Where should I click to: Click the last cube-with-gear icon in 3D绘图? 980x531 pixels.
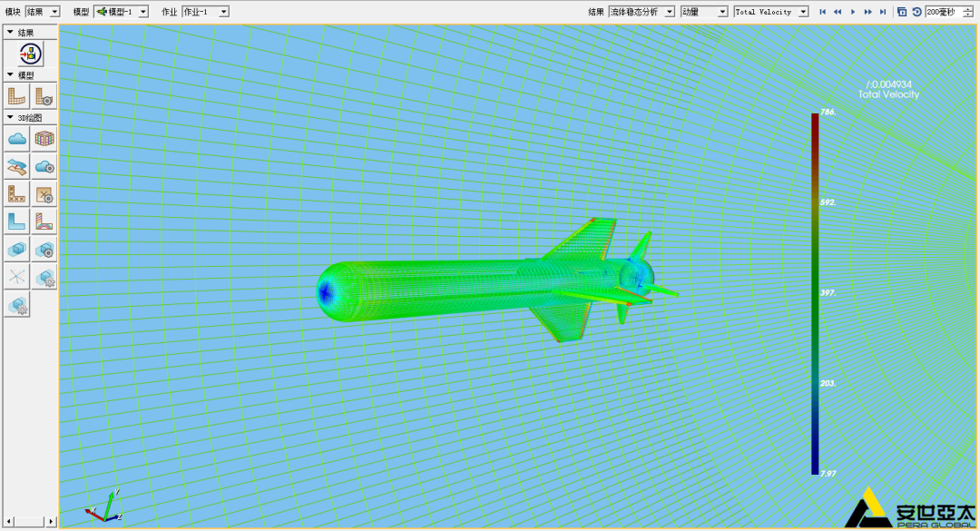pos(17,305)
